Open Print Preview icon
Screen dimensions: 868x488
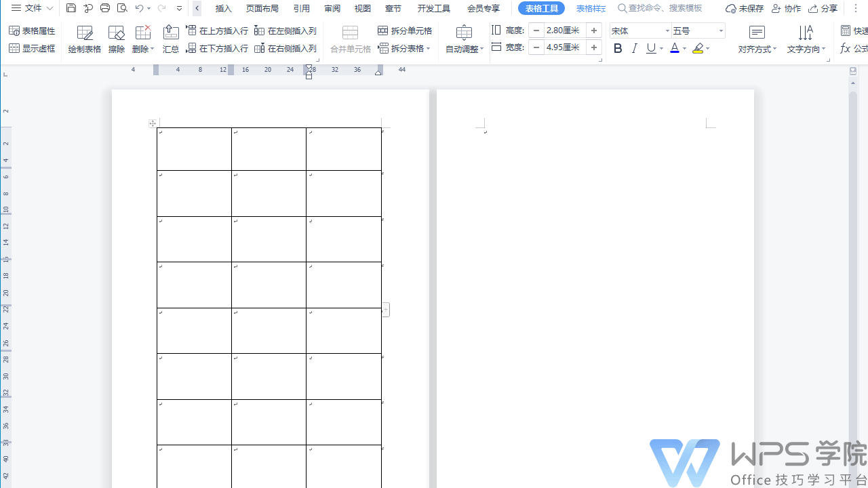pyautogui.click(x=122, y=8)
